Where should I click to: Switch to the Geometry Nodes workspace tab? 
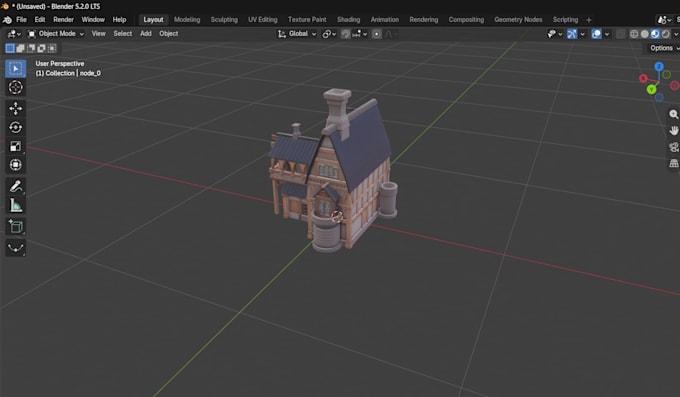(518, 20)
